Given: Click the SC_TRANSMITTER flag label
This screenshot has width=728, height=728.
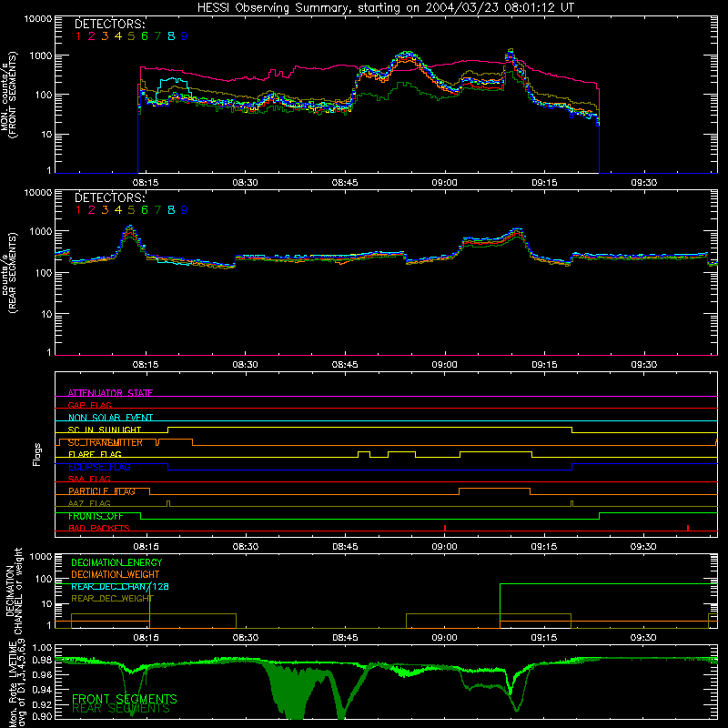Looking at the screenshot, I should pos(106,442).
